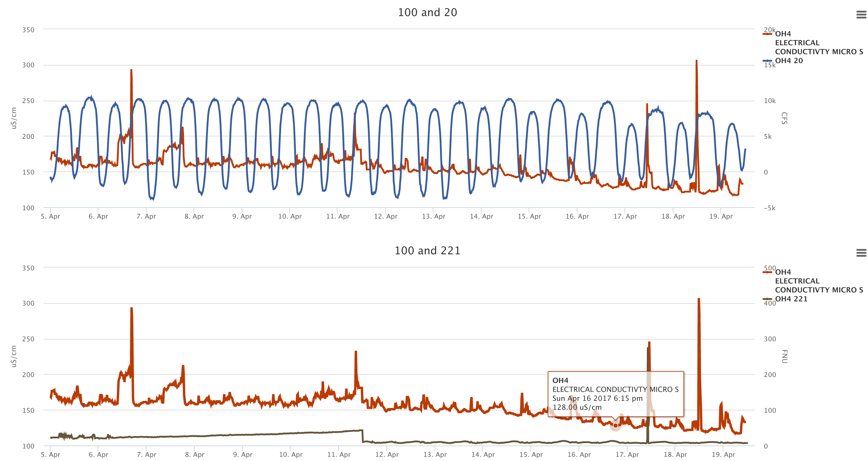
Task: Open top chart hamburger export menu
Action: (x=861, y=15)
